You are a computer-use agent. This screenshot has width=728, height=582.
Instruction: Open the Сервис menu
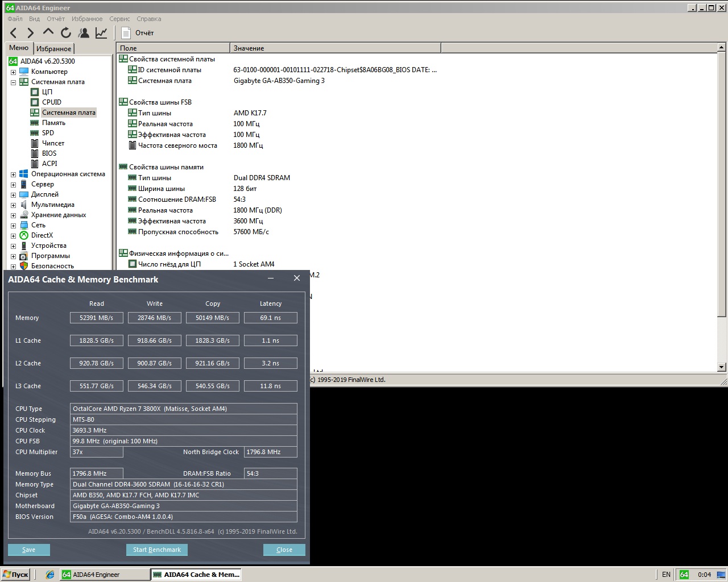coord(119,19)
